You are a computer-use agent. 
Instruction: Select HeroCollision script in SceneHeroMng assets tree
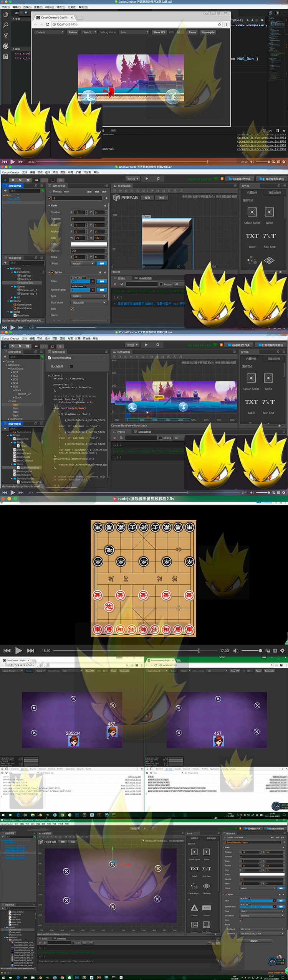(x=25, y=460)
